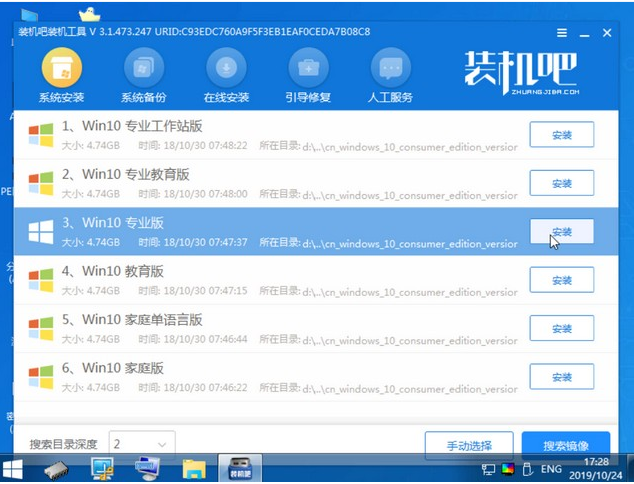The height and width of the screenshot is (484, 634).
Task: Open File Explorer from taskbar
Action: 194,469
